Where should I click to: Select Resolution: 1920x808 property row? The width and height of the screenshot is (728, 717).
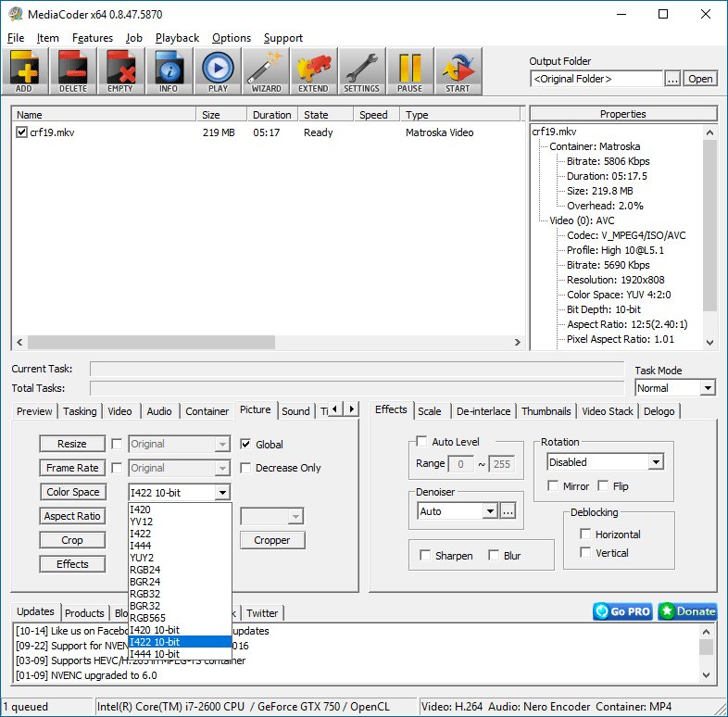tap(615, 280)
